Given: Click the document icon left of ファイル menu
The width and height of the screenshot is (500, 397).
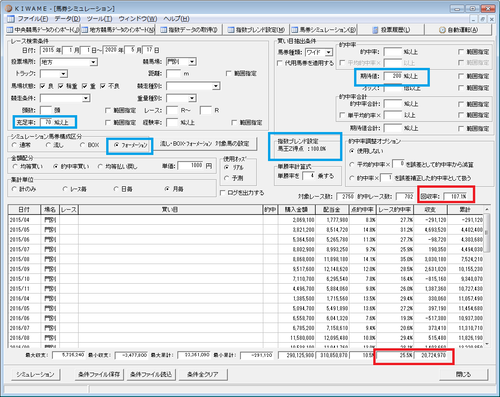Looking at the screenshot, I should [11, 19].
